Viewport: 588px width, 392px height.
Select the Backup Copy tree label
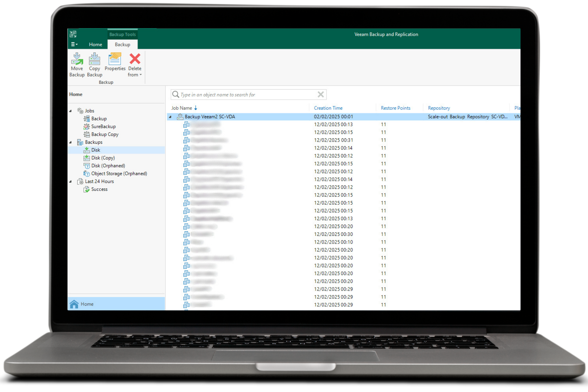tap(105, 134)
